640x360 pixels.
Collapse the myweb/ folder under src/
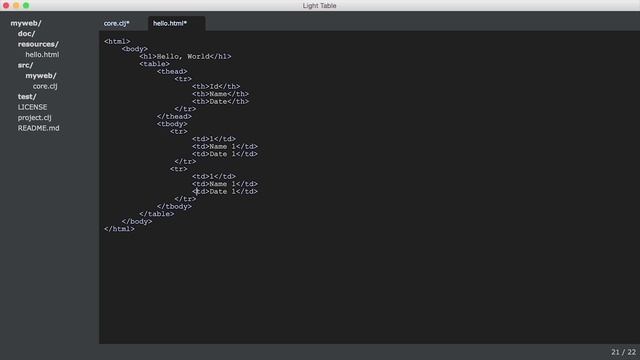click(x=41, y=76)
